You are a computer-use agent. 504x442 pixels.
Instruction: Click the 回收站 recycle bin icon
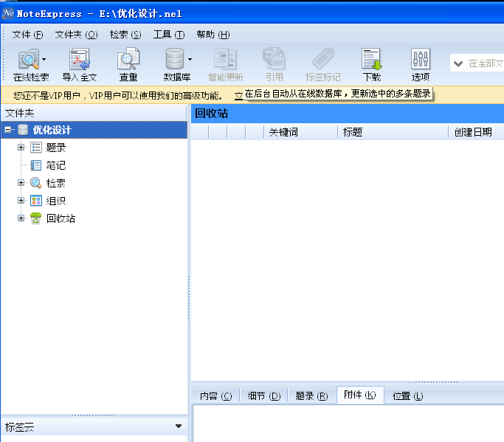(x=36, y=218)
